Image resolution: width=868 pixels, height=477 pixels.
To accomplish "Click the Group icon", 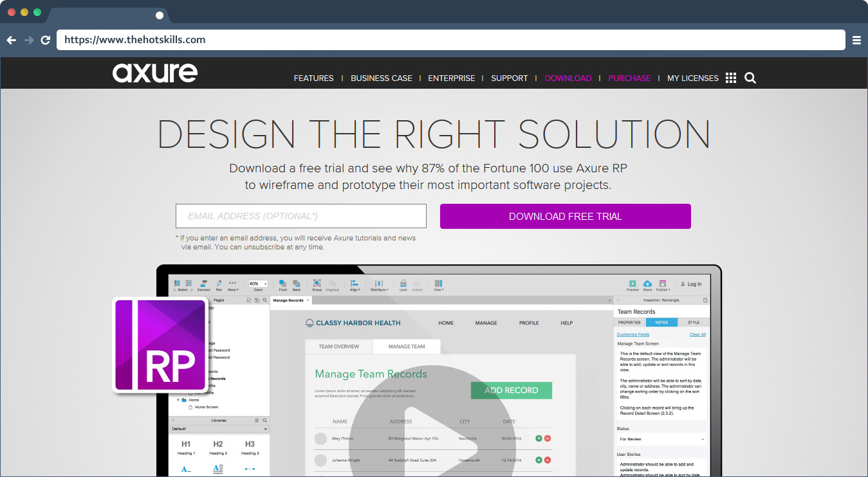I will 317,285.
